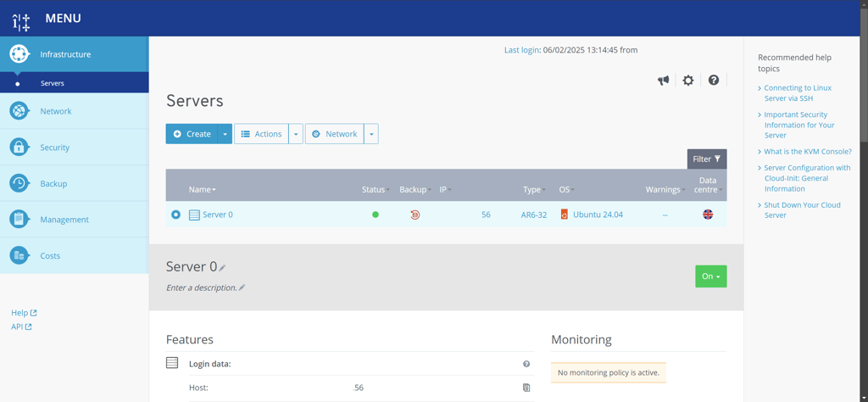Image resolution: width=868 pixels, height=402 pixels.
Task: Open the Network menu section
Action: pyautogui.click(x=75, y=111)
